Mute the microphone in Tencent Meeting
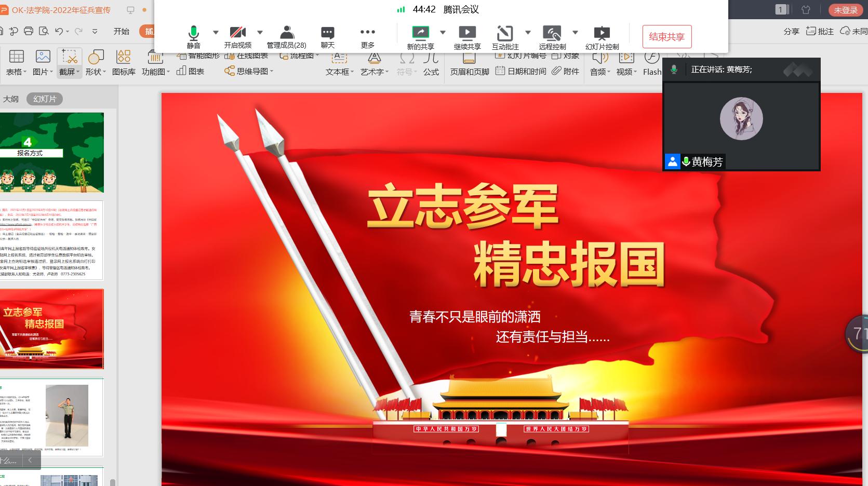Viewport: 868px width, 486px height. pos(193,36)
